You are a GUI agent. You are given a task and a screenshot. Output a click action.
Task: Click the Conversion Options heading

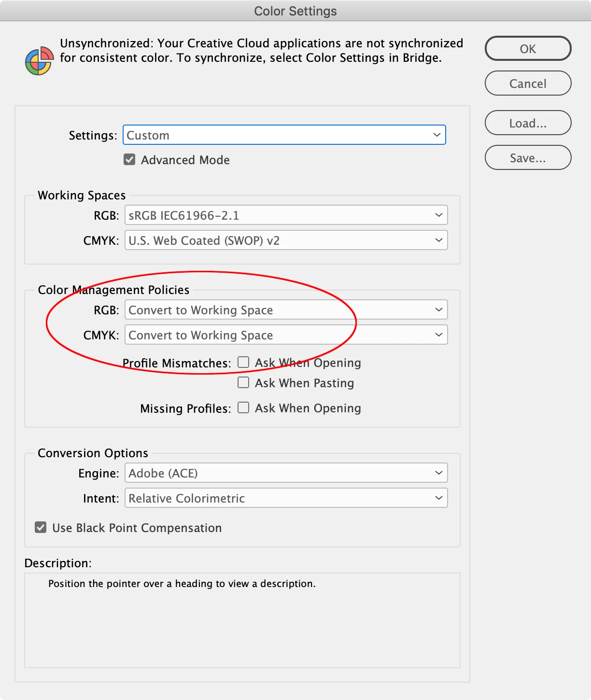pyautogui.click(x=93, y=453)
